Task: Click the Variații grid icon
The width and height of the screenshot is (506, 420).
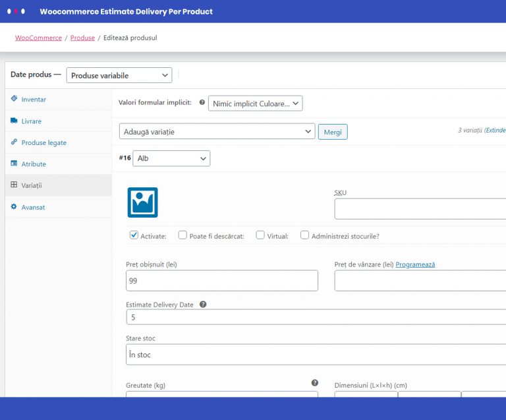Action: (14, 185)
